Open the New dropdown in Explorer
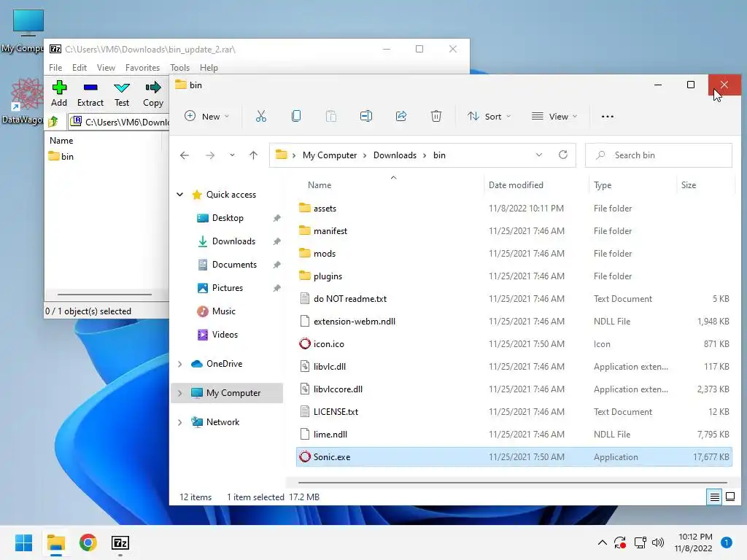Image resolution: width=747 pixels, height=560 pixels. [x=207, y=116]
